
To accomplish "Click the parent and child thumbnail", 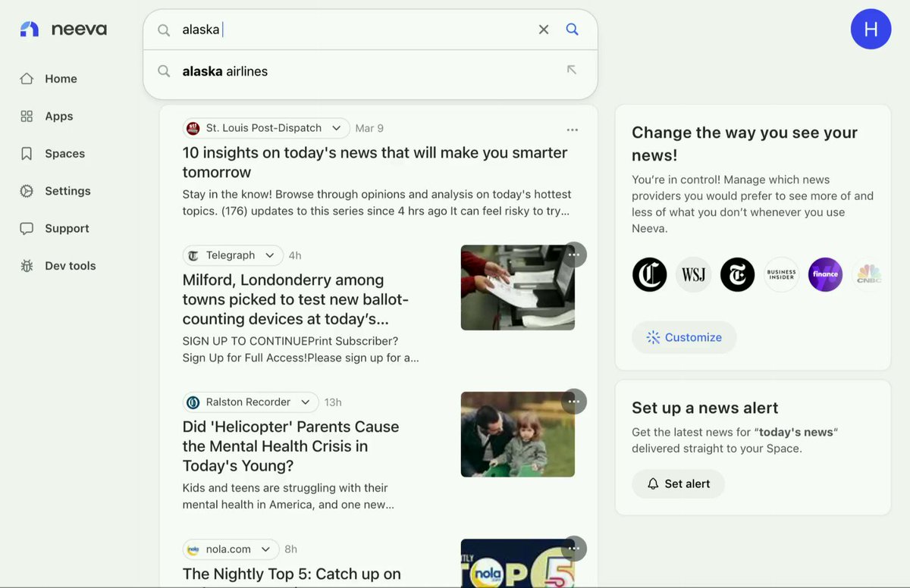I will pos(518,434).
